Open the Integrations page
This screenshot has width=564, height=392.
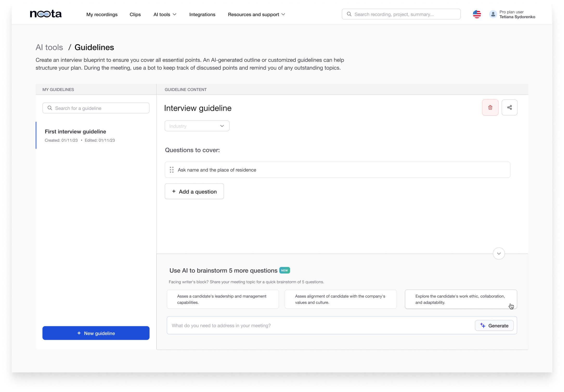tap(202, 15)
